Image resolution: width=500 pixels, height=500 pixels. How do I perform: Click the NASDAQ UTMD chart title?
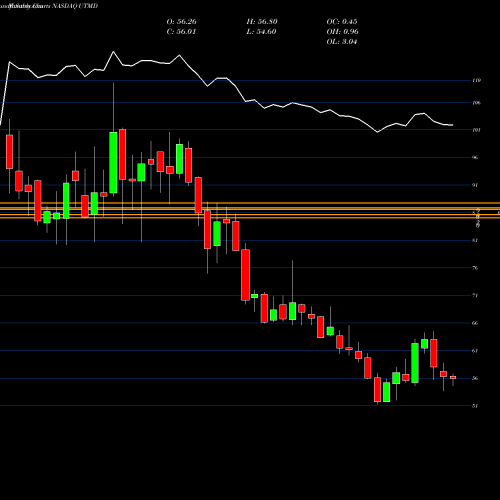[x=75, y=6]
